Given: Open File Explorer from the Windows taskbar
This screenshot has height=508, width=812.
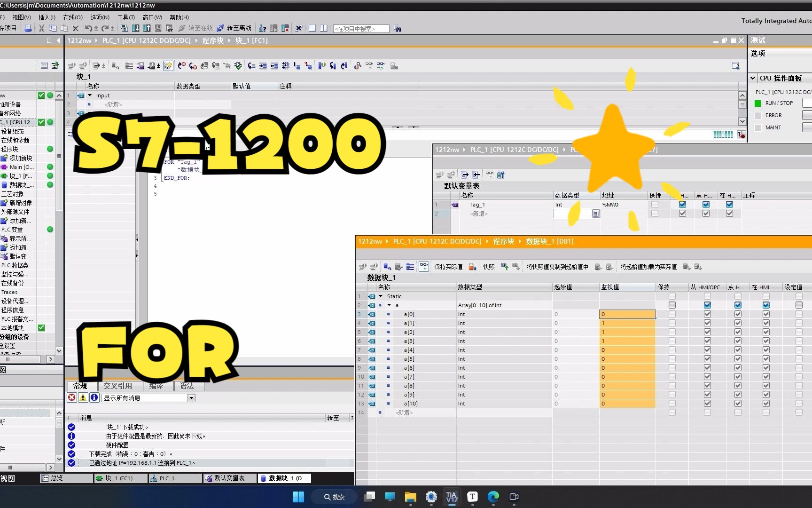Looking at the screenshot, I should (x=410, y=497).
